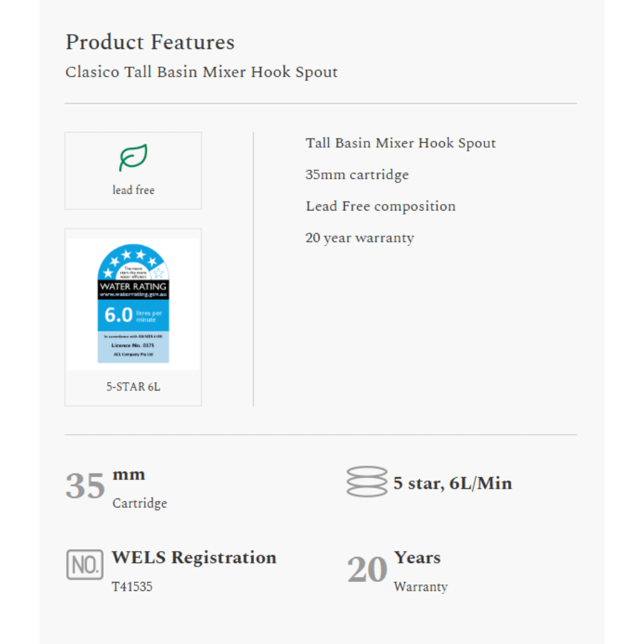Click the stacked rings flow rate icon
644x644 pixels.
367,482
